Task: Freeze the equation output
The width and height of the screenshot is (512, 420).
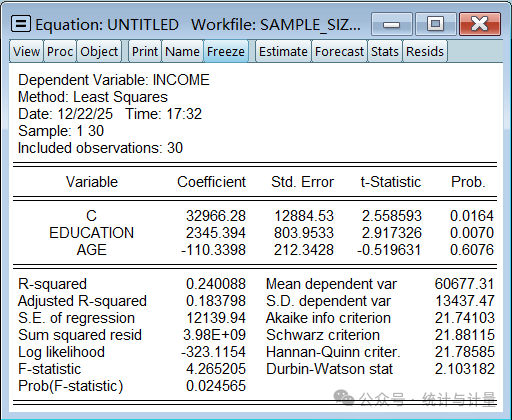Action: [226, 51]
